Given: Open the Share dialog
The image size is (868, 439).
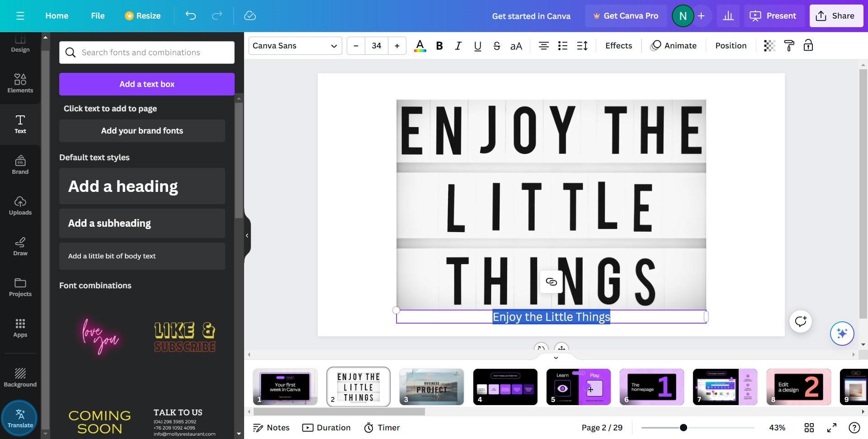Looking at the screenshot, I should (836, 16).
